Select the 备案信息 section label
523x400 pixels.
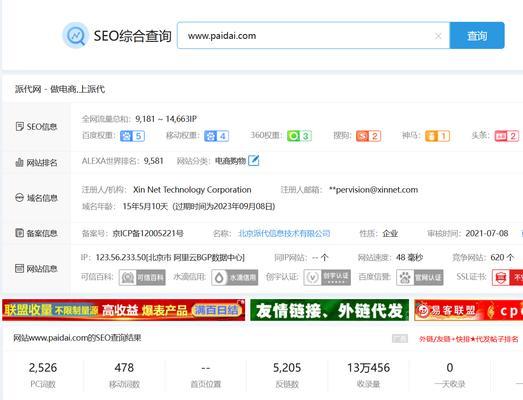coord(37,233)
